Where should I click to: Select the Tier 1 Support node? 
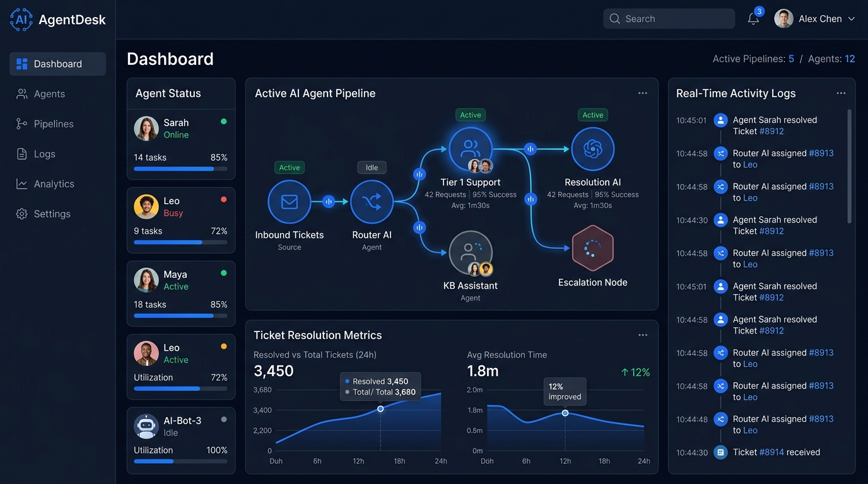[471, 149]
